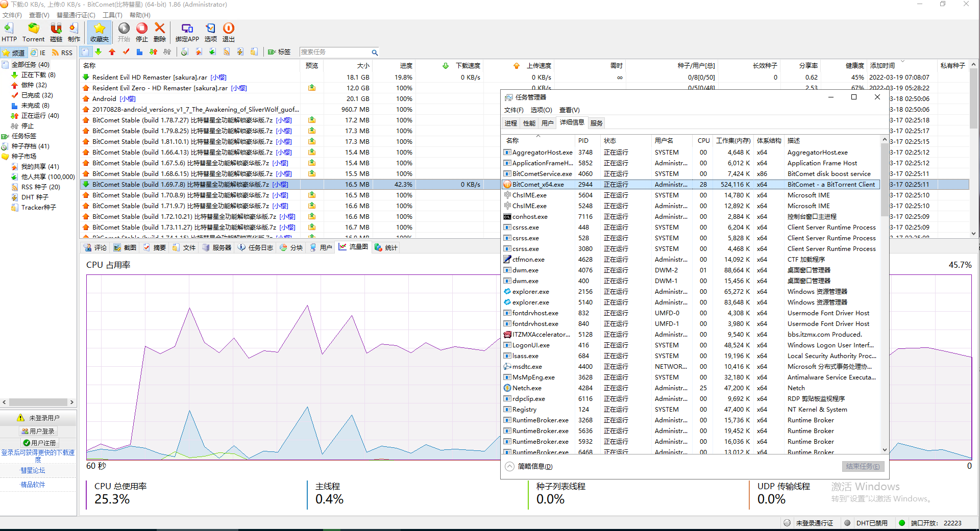Switch to the 性能 tab in Task Manager

529,123
